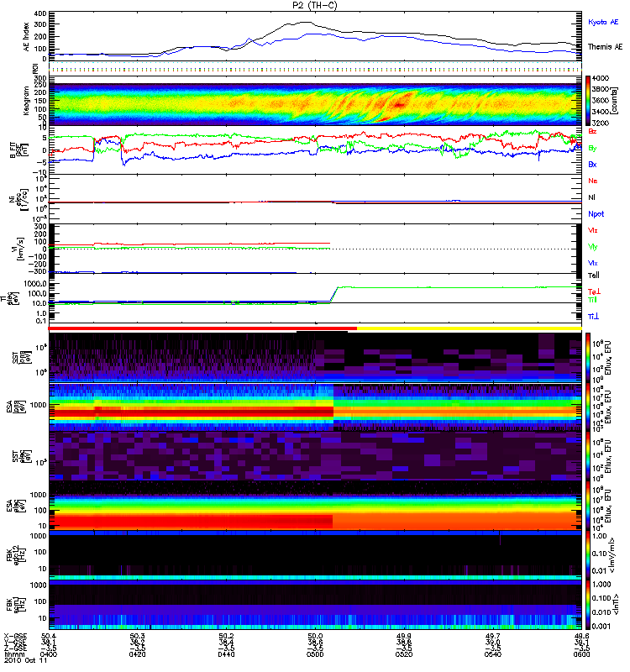Viewport: 630px width, 672px height.
Task: Click the FBK edc12 mV/m color bar
Action: pyautogui.click(x=588, y=554)
